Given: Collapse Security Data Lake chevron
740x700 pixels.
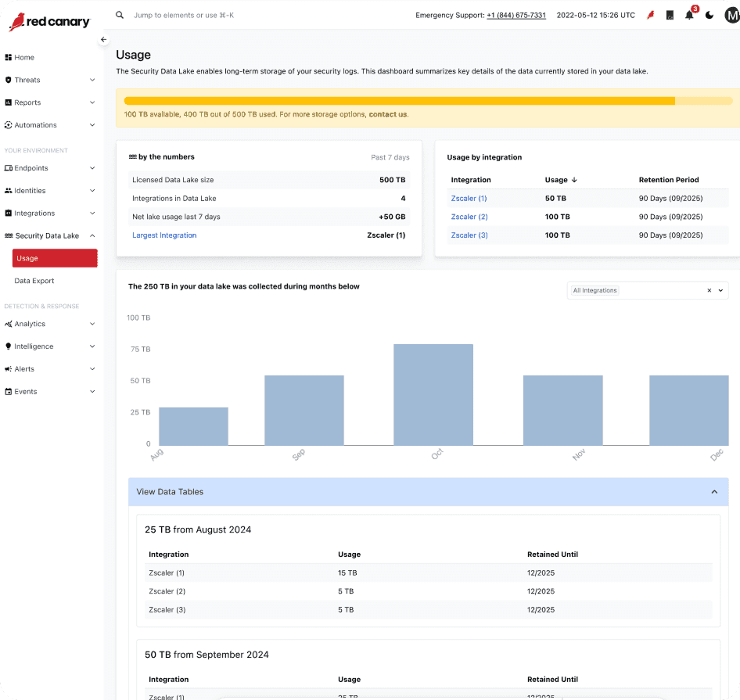Looking at the screenshot, I should click(92, 235).
